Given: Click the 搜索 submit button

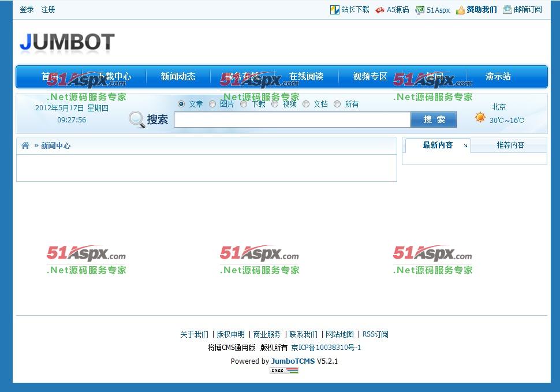Looking at the screenshot, I should pyautogui.click(x=434, y=120).
